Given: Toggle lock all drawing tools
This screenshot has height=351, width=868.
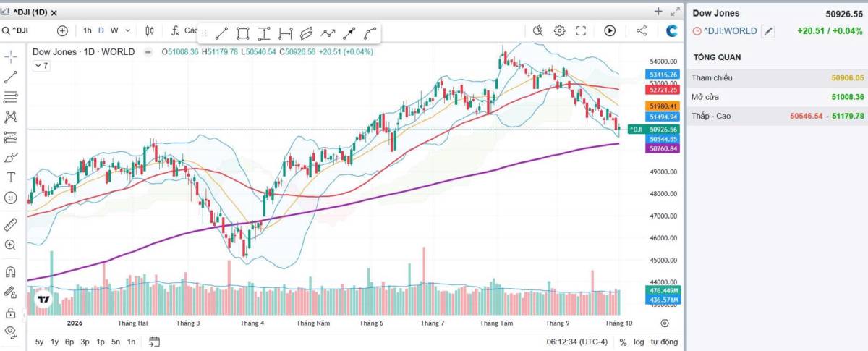Looking at the screenshot, I should 11,313.
